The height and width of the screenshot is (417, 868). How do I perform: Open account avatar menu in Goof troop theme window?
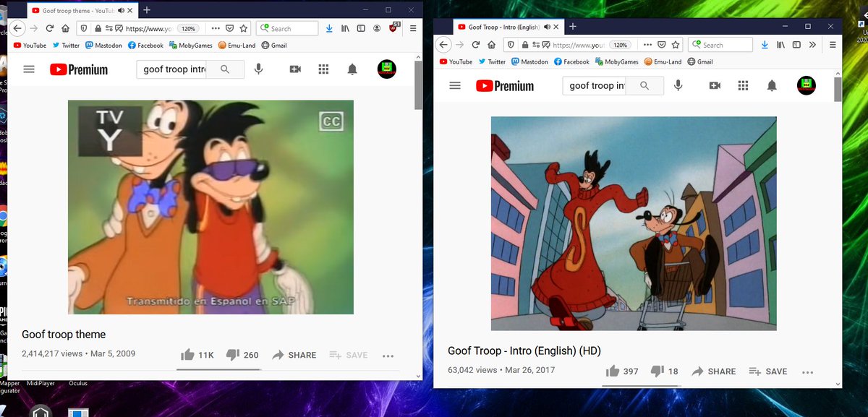coord(387,69)
